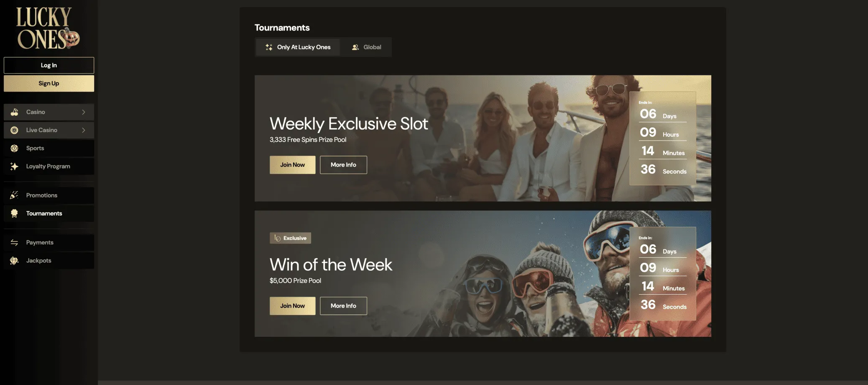Join the Win of the Week tournament

tap(293, 306)
